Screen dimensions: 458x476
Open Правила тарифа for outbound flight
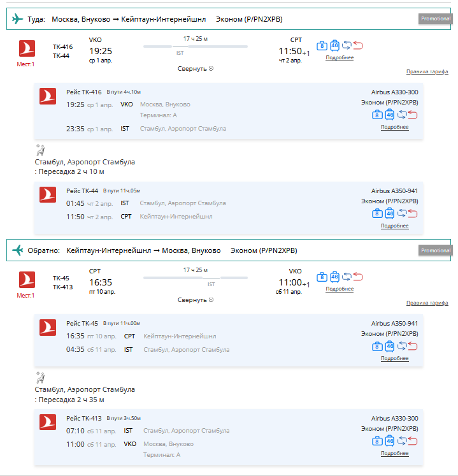tap(427, 71)
